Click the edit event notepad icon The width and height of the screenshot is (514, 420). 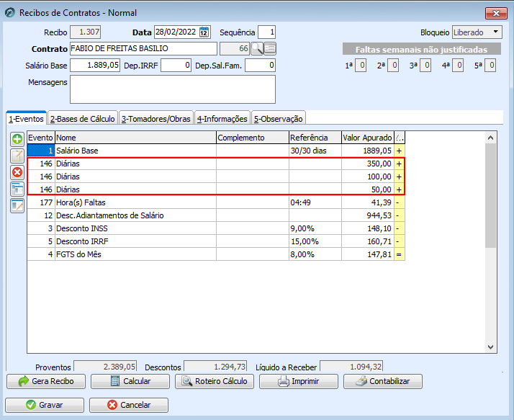click(17, 156)
